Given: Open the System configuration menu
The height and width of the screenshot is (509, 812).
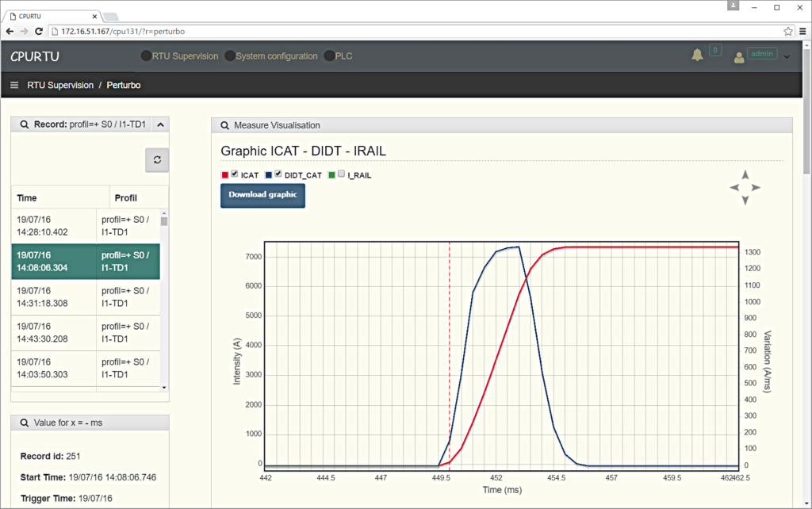Looking at the screenshot, I should [275, 56].
